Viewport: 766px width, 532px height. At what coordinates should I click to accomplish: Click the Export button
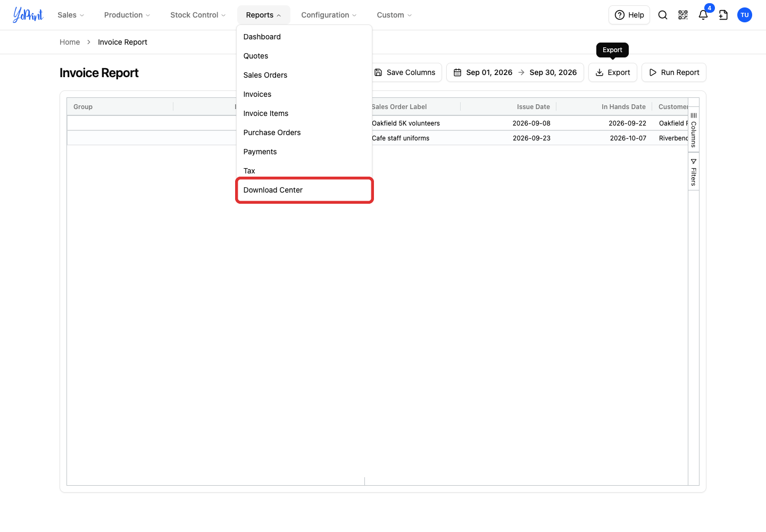(613, 72)
